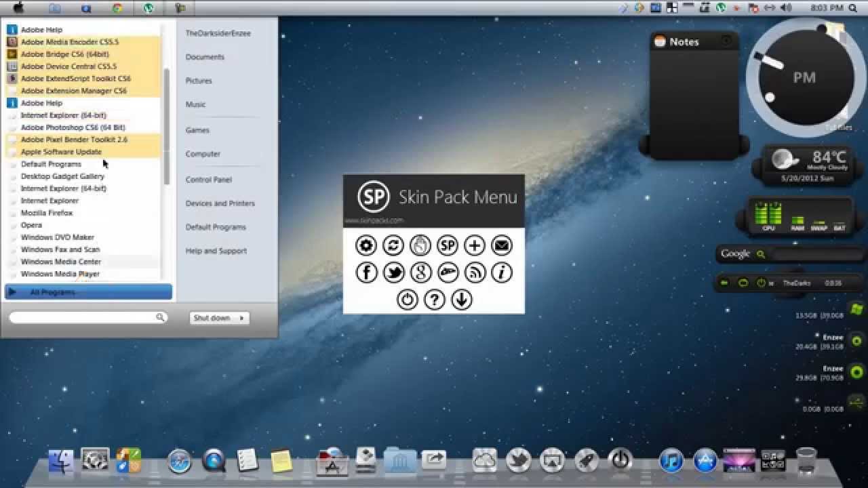The image size is (868, 488).
Task: Open the Twitter bird icon in Skin Pack Menu
Action: click(393, 272)
